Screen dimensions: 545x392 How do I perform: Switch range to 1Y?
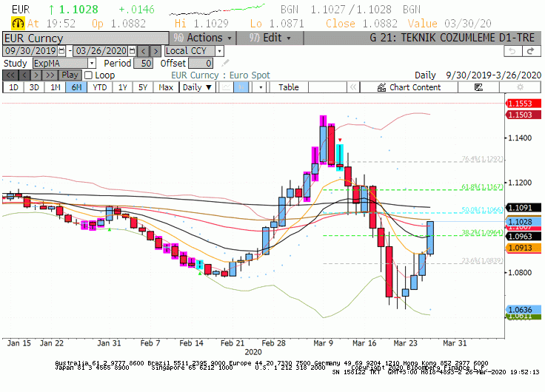[122, 87]
